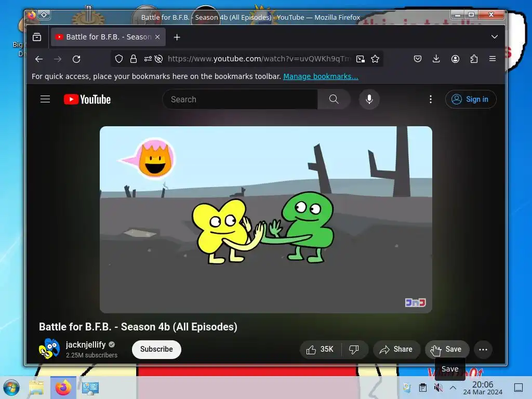Save page to Pocket

[418, 59]
